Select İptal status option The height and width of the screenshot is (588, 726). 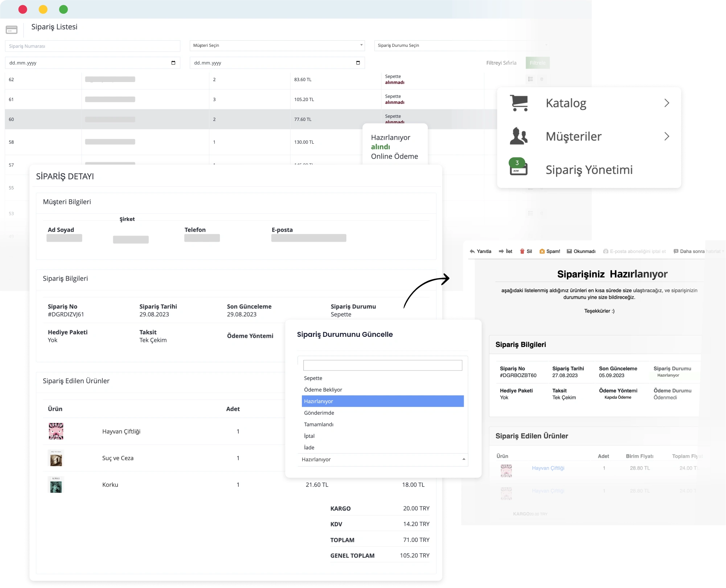tap(383, 436)
